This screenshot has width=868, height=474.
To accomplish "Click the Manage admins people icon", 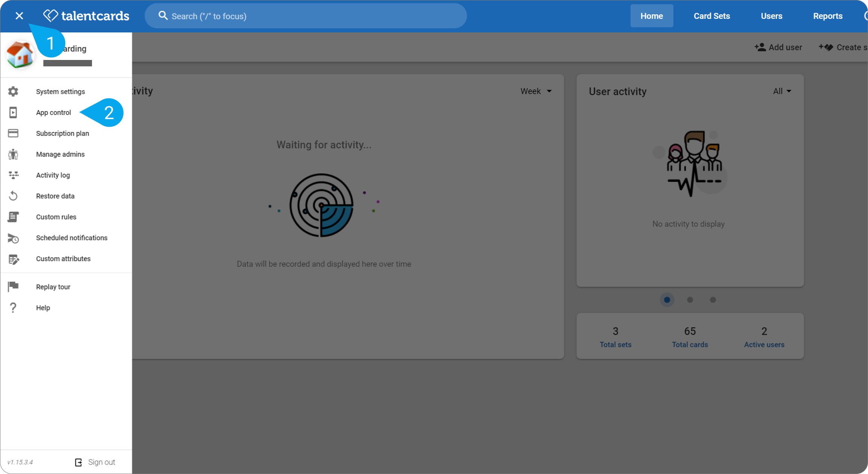I will 13,154.
